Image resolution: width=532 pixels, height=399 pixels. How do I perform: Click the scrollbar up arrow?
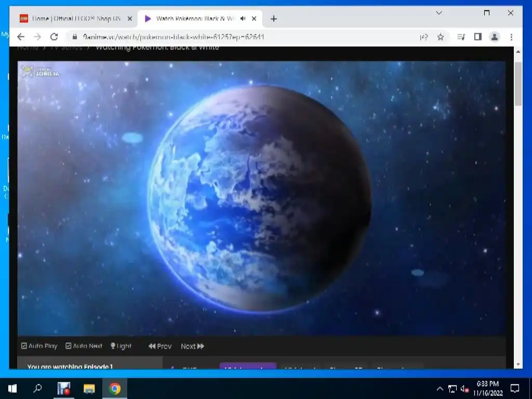point(518,51)
